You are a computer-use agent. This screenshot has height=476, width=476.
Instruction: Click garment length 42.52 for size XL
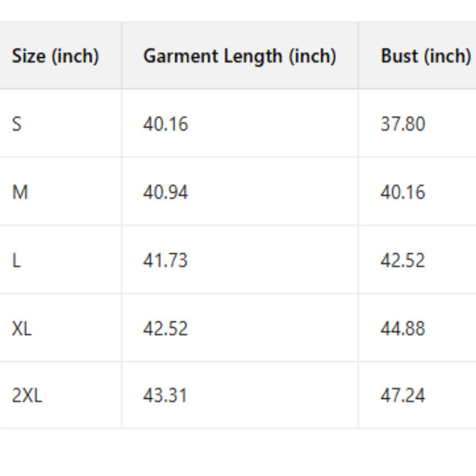pyautogui.click(x=166, y=328)
